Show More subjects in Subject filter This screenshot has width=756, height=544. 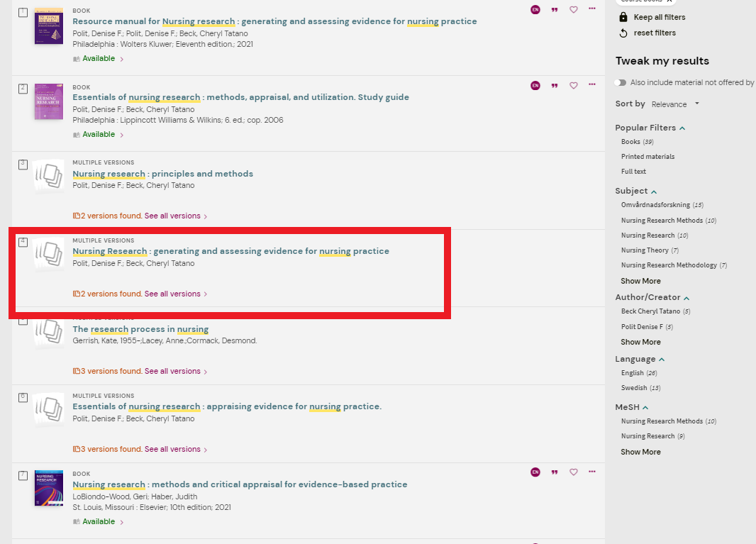point(640,281)
